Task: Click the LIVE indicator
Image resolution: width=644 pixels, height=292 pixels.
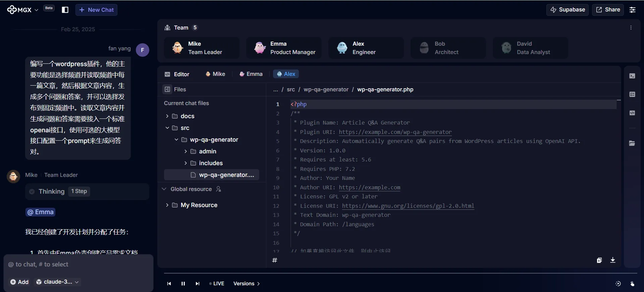Action: click(217, 284)
